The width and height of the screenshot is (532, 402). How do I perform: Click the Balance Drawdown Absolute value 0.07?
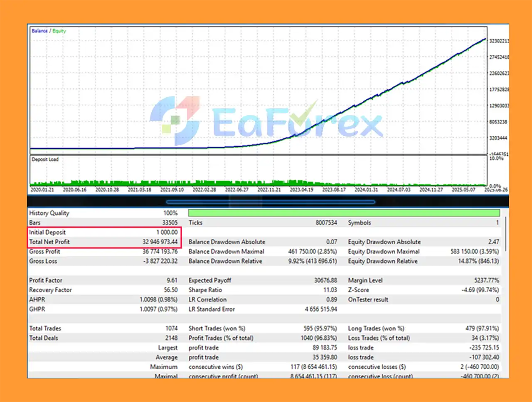(x=332, y=242)
